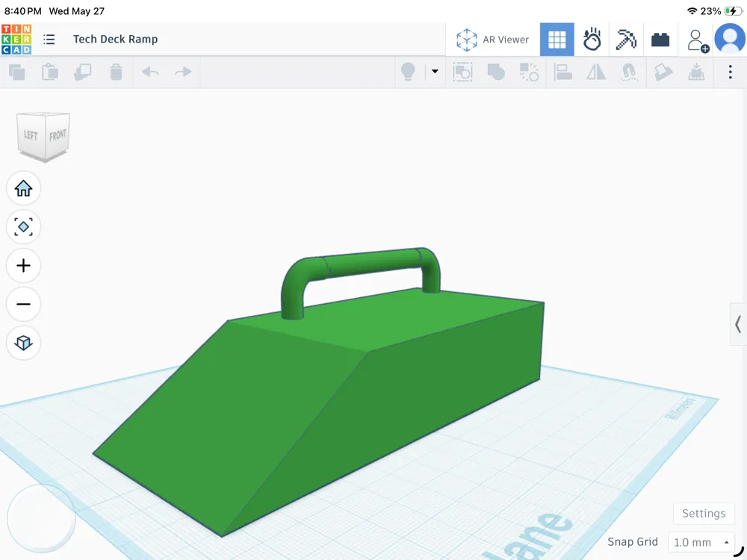This screenshot has width=747, height=560.
Task: Open the Tinkercad logo dashboard
Action: (x=16, y=39)
